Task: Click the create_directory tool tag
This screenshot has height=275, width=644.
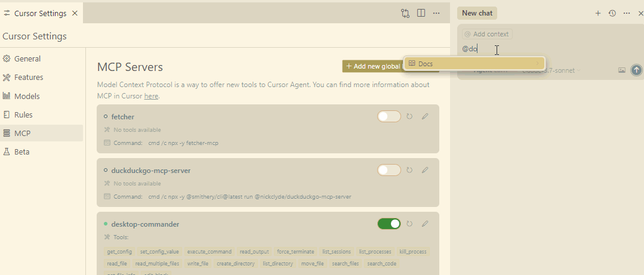Action: (x=236, y=264)
